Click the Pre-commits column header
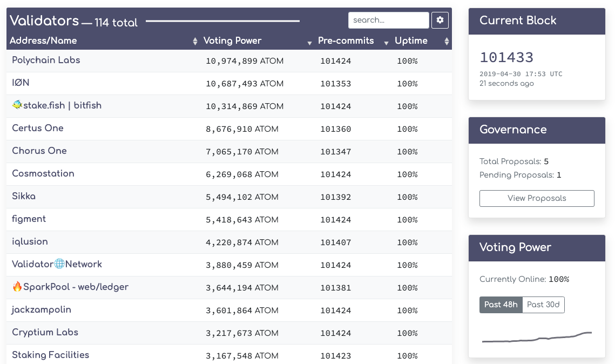The width and height of the screenshot is (615, 364). click(346, 41)
